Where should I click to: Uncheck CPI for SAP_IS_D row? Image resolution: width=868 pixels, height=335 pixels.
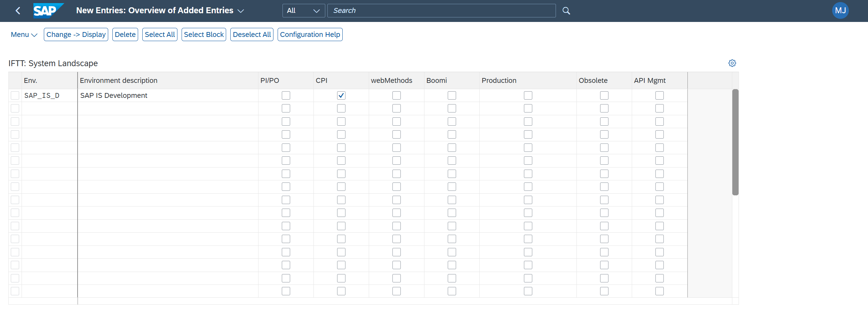[341, 95]
